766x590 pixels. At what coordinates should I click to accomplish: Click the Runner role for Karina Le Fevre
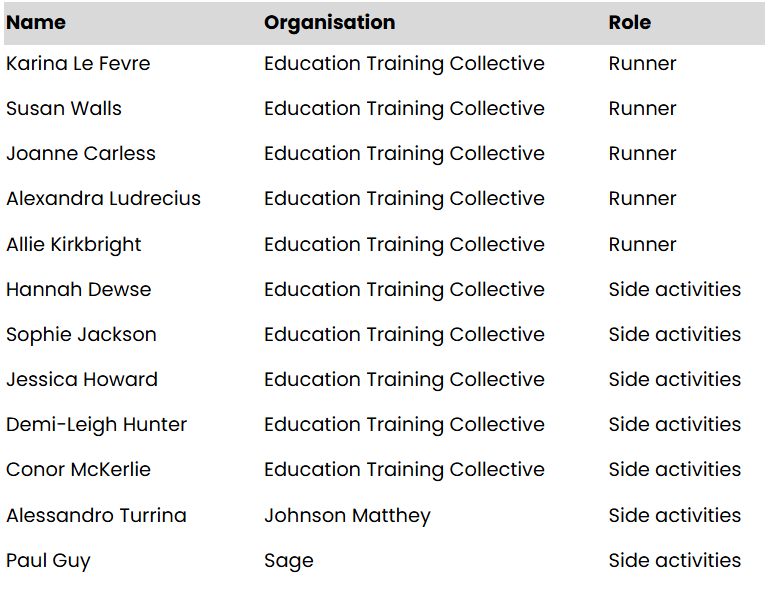(x=642, y=63)
